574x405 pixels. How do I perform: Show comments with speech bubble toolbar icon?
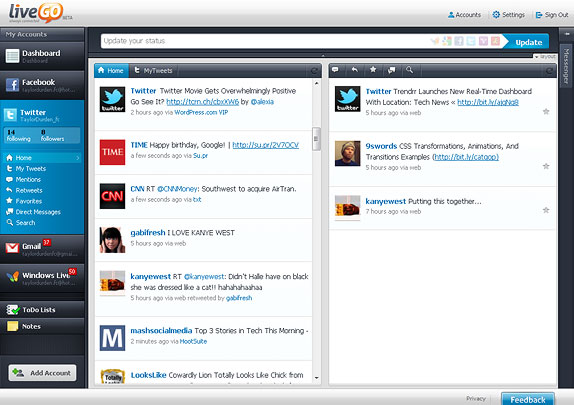(335, 70)
